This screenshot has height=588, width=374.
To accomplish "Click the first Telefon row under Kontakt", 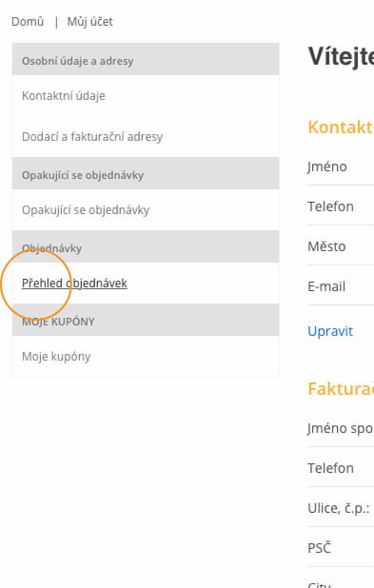I will (341, 206).
